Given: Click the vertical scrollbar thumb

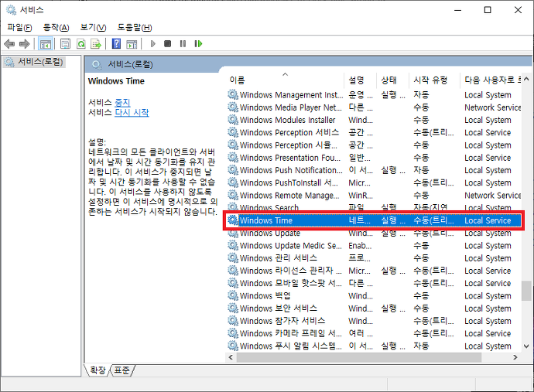Looking at the screenshot, I should pyautogui.click(x=526, y=291).
